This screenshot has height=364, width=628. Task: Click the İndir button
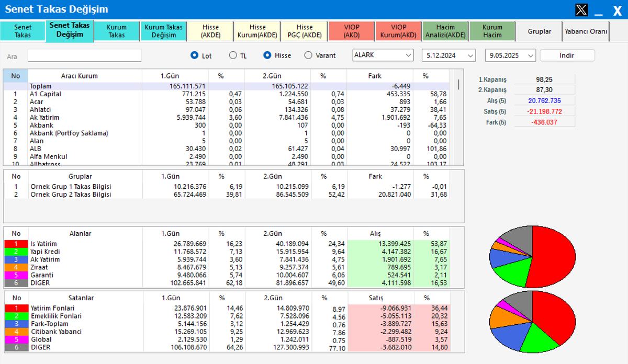pos(567,55)
